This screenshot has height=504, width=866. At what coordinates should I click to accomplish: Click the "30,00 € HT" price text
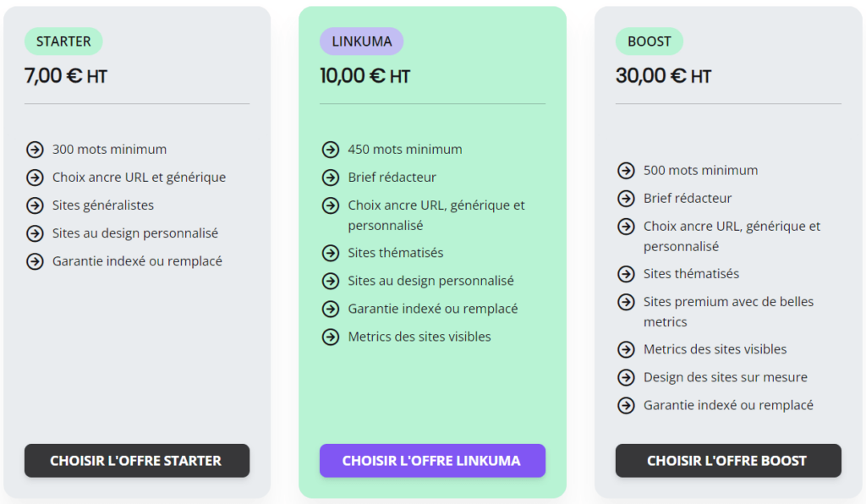click(663, 76)
